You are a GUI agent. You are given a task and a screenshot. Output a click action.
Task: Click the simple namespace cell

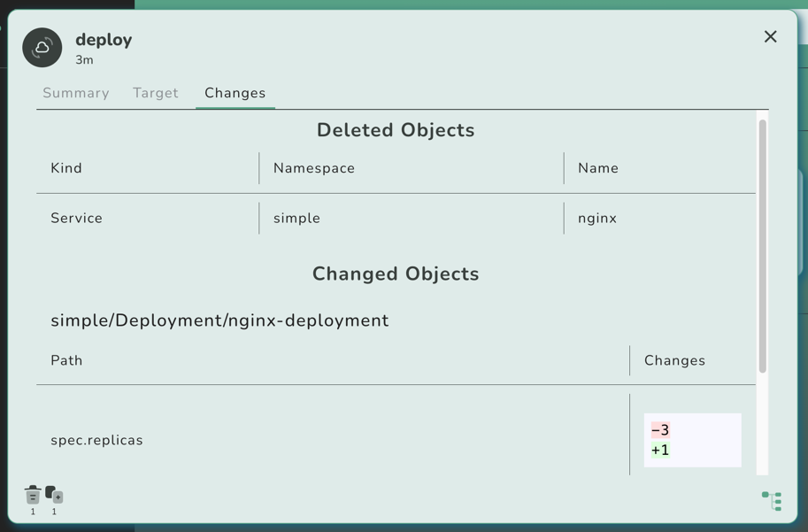point(297,218)
